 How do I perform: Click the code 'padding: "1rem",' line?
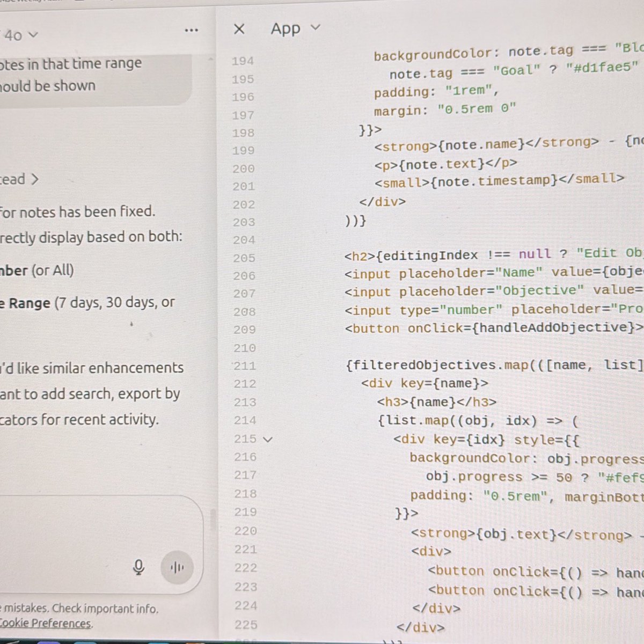436,91
